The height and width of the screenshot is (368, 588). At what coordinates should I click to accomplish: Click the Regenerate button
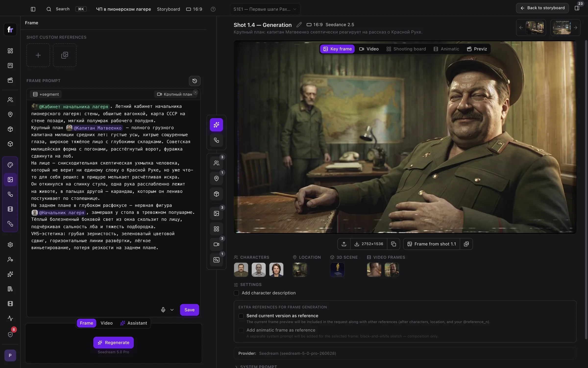(x=113, y=342)
